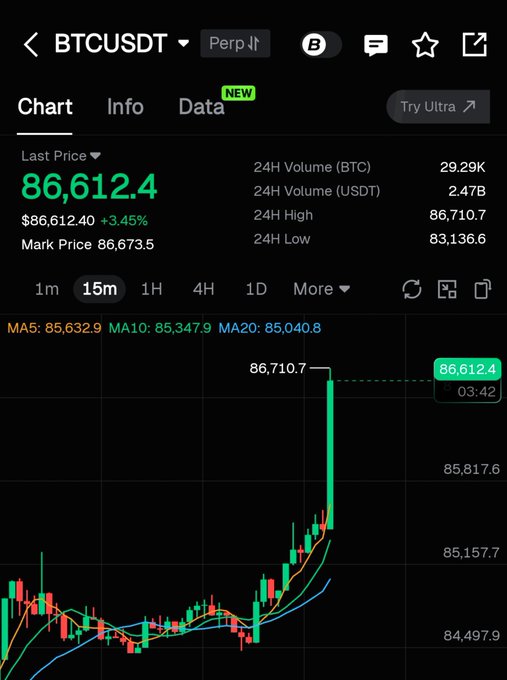The height and width of the screenshot is (680, 507).
Task: Tap the Mark Price 86,673.5 value
Action: (x=125, y=245)
